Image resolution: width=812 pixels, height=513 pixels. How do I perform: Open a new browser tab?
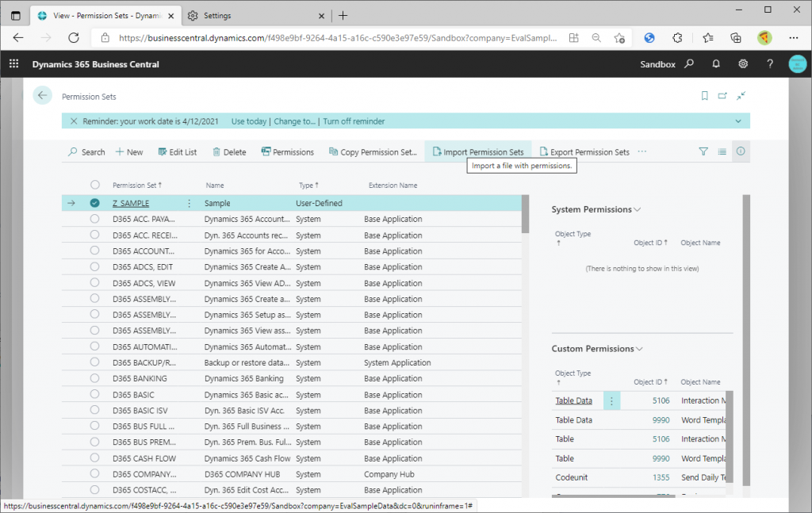tap(343, 16)
